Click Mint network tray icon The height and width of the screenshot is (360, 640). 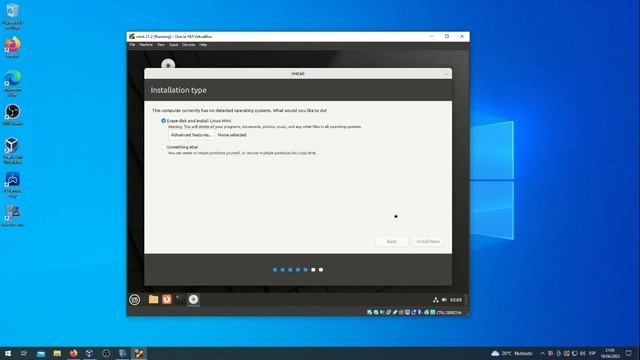coord(436,300)
